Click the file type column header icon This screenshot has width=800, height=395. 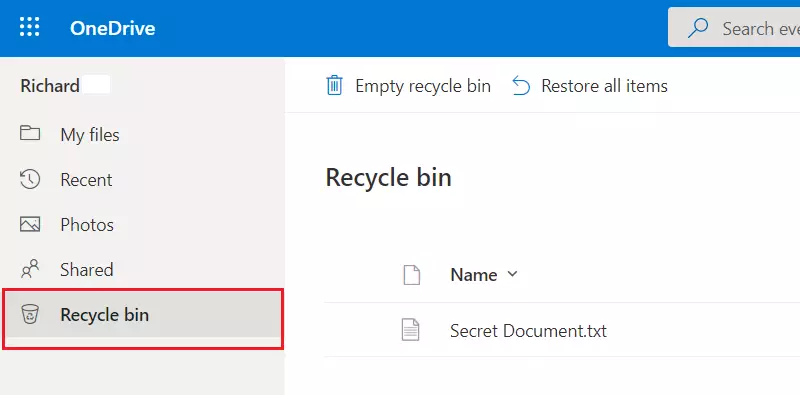412,275
